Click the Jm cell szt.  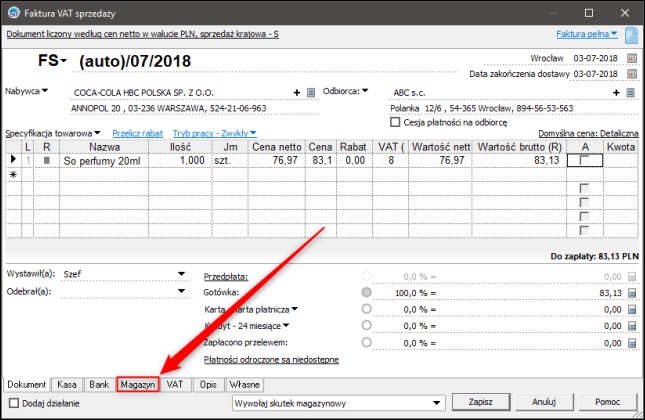pyautogui.click(x=230, y=160)
